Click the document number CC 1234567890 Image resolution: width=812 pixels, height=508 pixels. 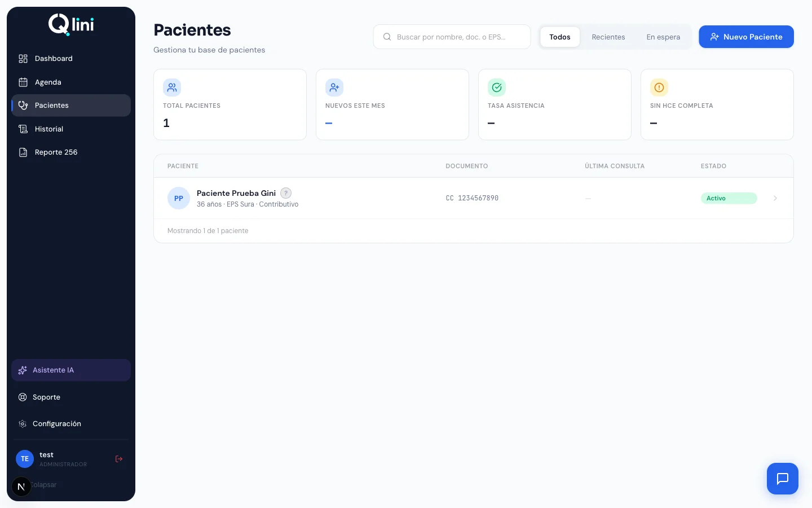click(x=472, y=198)
